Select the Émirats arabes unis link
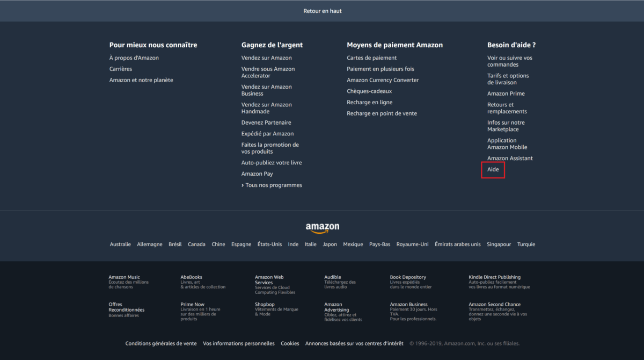 [x=458, y=244]
